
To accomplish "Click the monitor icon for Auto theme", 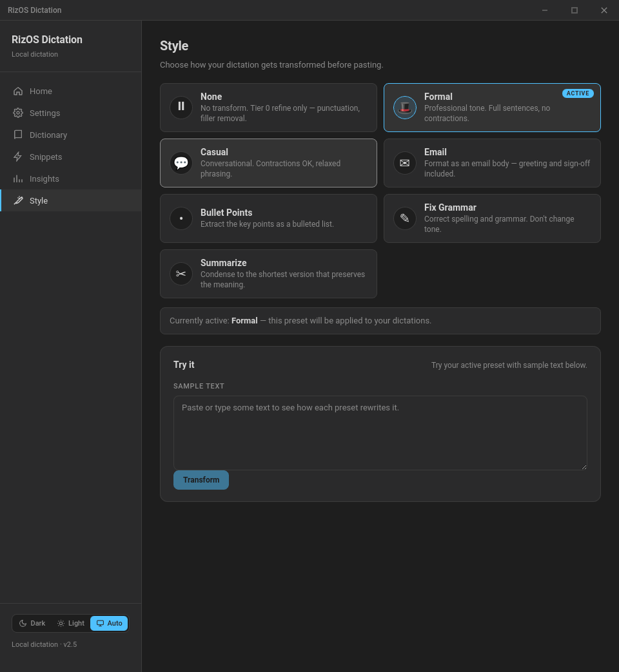I will (100, 623).
